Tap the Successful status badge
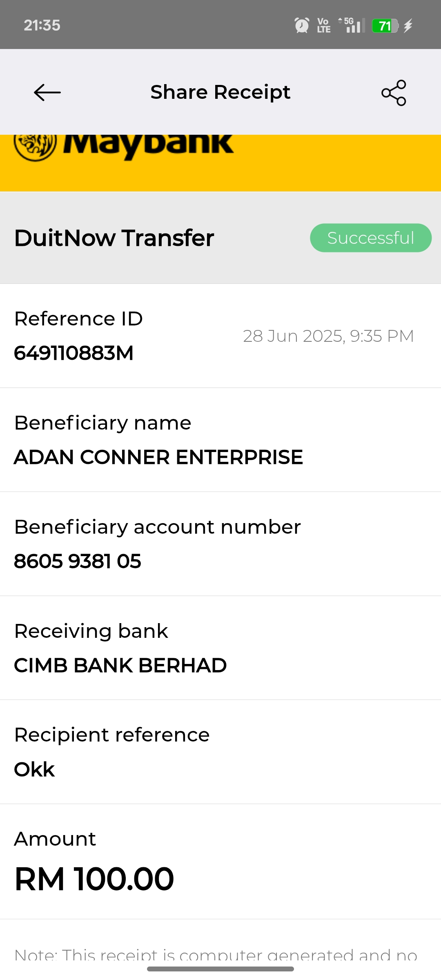 pyautogui.click(x=370, y=238)
